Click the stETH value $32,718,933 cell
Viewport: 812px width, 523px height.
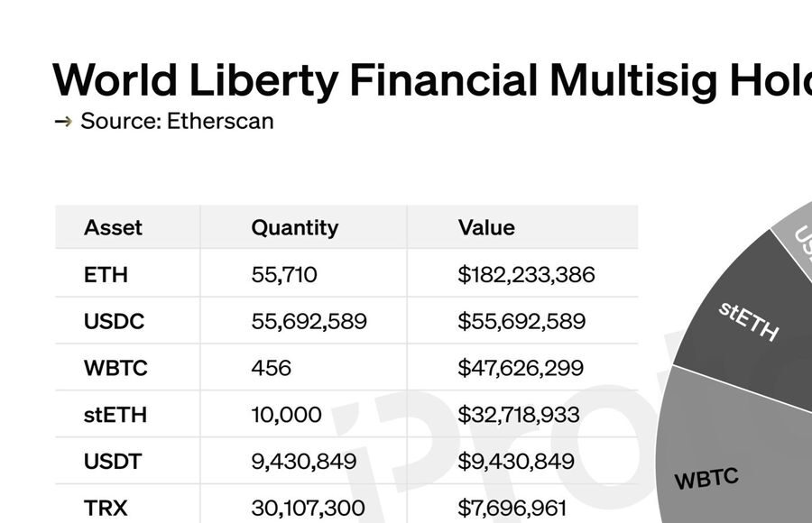519,415
